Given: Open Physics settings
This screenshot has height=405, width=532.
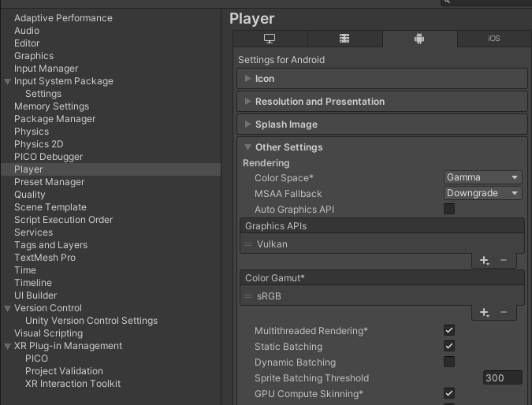Looking at the screenshot, I should pyautogui.click(x=32, y=132).
